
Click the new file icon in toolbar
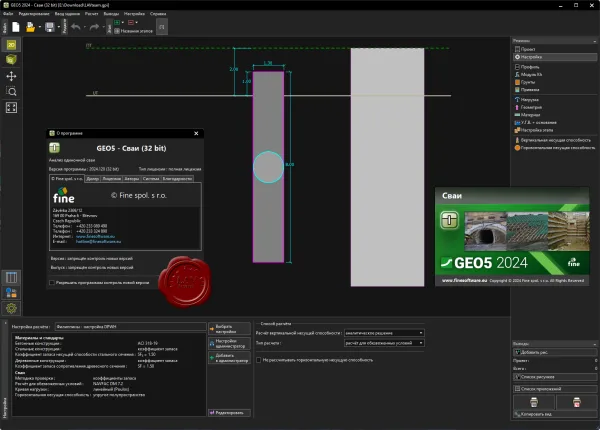pyautogui.click(x=16, y=27)
